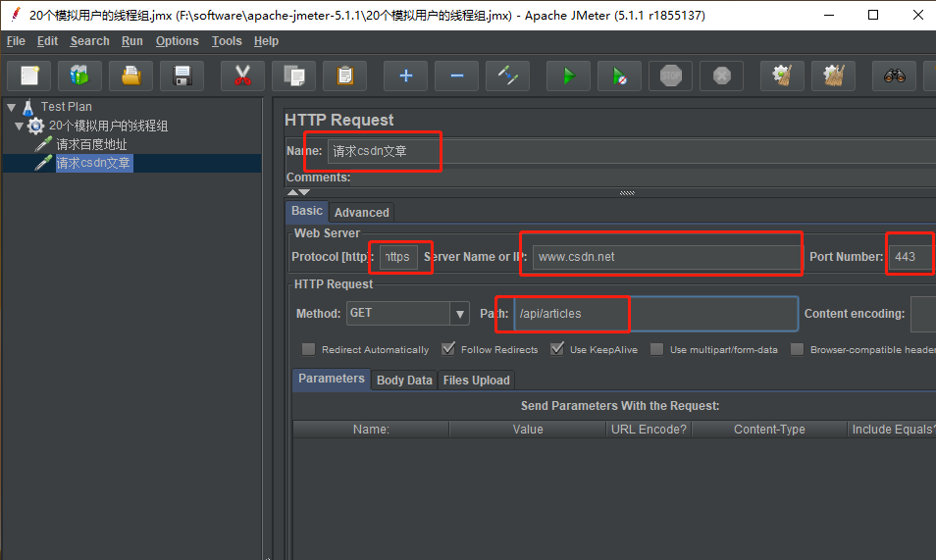Viewport: 936px width, 560px height.
Task: Collapse the 20个模拟用户的线程组 node
Action: pos(19,126)
